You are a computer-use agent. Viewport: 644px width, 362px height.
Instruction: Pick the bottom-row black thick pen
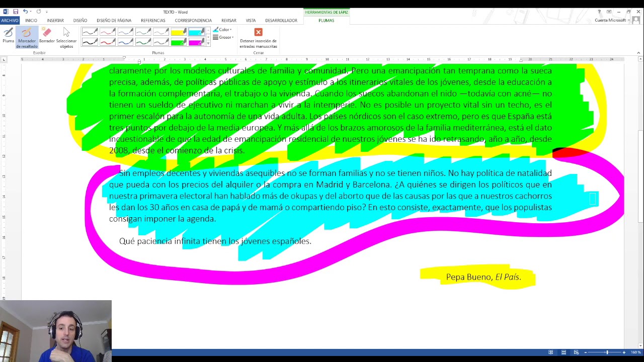90,42
